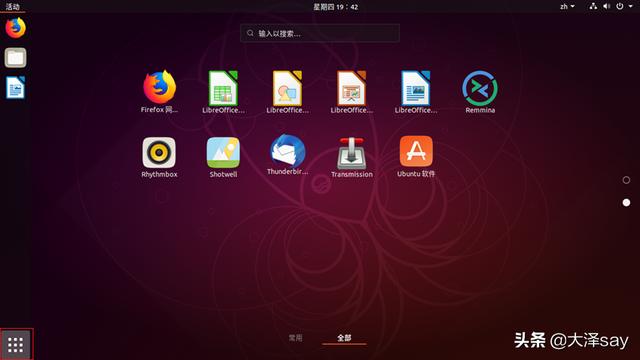Launch LibreOffice Calc green spreadsheet icon

point(223,87)
